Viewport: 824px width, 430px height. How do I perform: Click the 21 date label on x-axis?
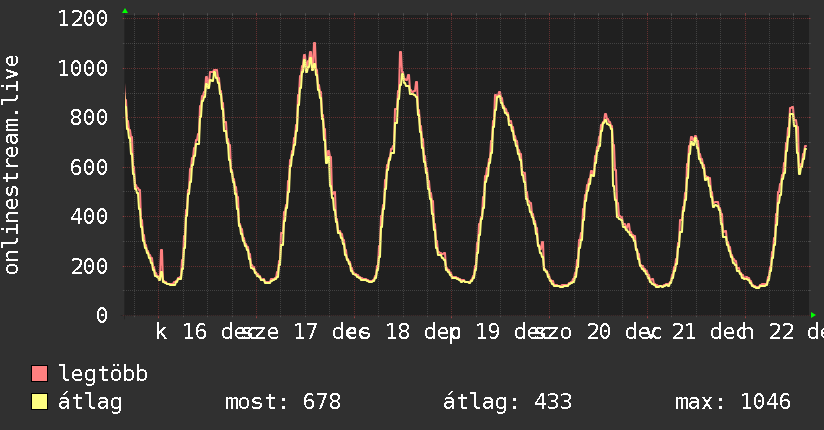(684, 332)
